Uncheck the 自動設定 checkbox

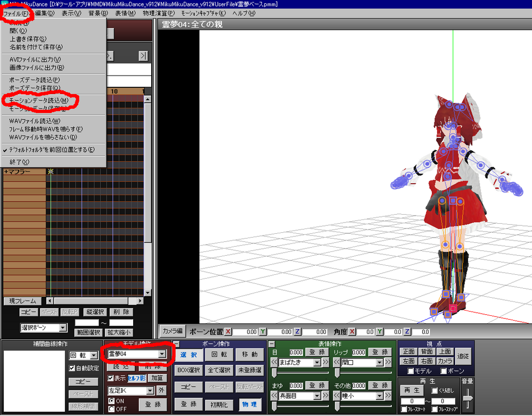pyautogui.click(x=72, y=368)
